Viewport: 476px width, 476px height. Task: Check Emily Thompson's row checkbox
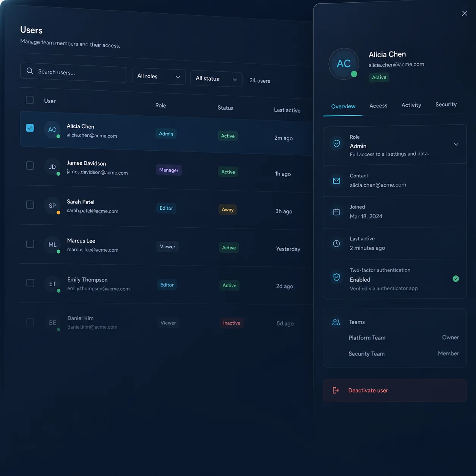click(x=30, y=283)
